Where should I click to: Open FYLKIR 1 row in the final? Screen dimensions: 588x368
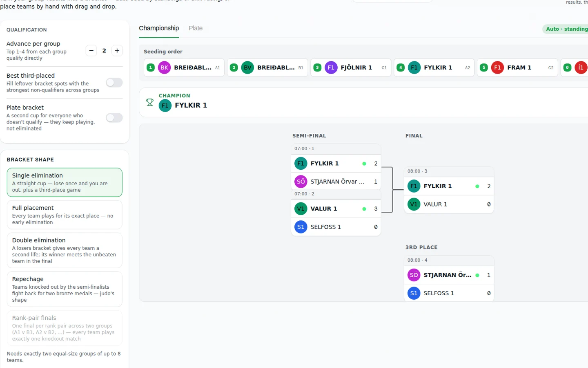pos(449,186)
